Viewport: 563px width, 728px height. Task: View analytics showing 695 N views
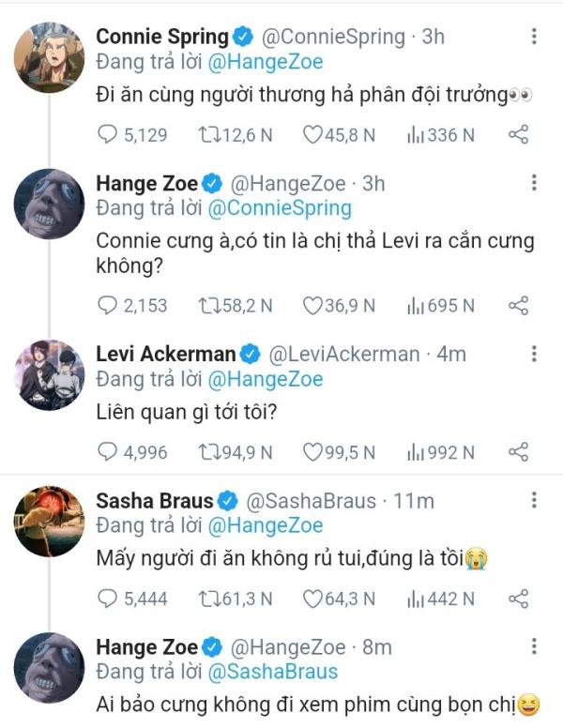pos(440,306)
